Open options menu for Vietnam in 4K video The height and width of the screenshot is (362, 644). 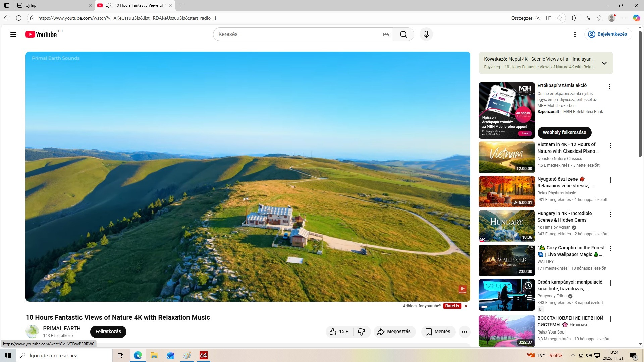pyautogui.click(x=610, y=145)
